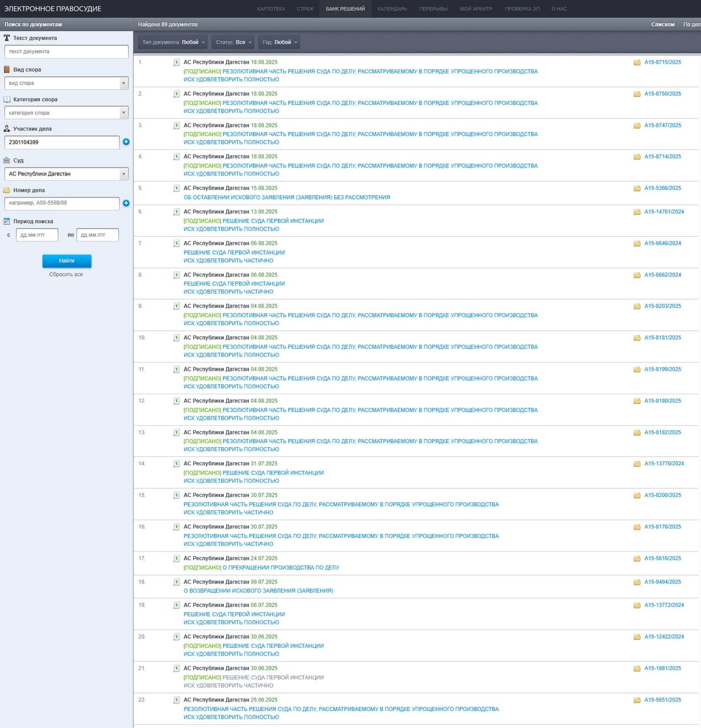Click the 'Текст документа' input field
The height and width of the screenshot is (728, 701).
[x=66, y=52]
